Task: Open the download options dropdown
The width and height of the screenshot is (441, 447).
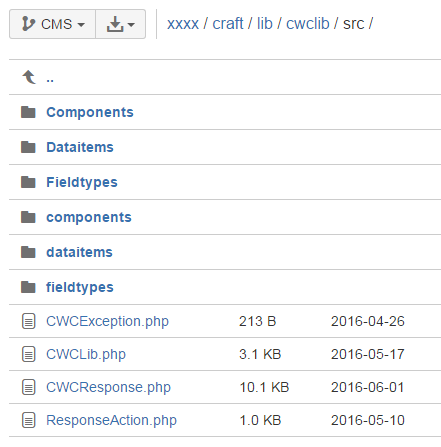Action: (x=121, y=24)
